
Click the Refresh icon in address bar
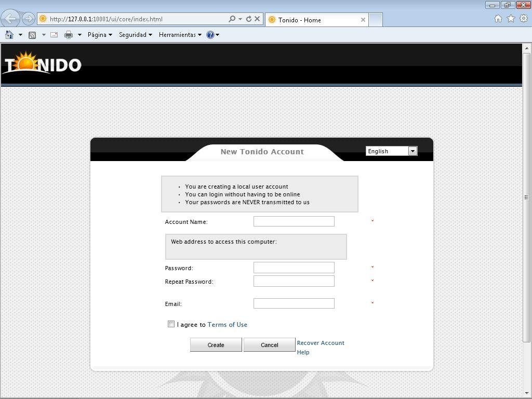pos(249,19)
